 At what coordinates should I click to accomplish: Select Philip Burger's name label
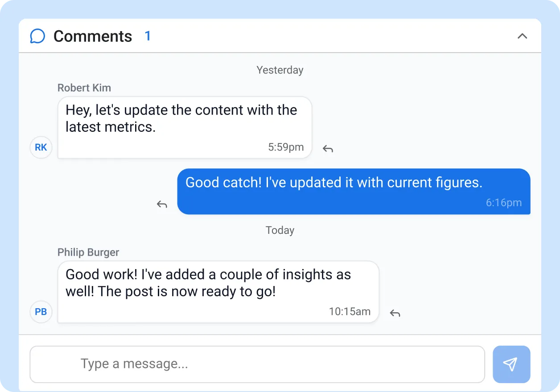(88, 252)
